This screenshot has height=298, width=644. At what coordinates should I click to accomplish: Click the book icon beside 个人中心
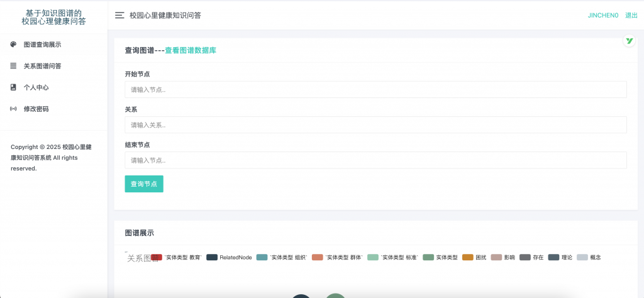[x=14, y=87]
